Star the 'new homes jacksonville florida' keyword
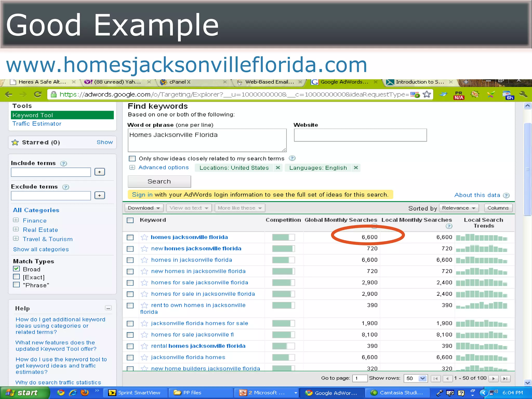 point(144,249)
